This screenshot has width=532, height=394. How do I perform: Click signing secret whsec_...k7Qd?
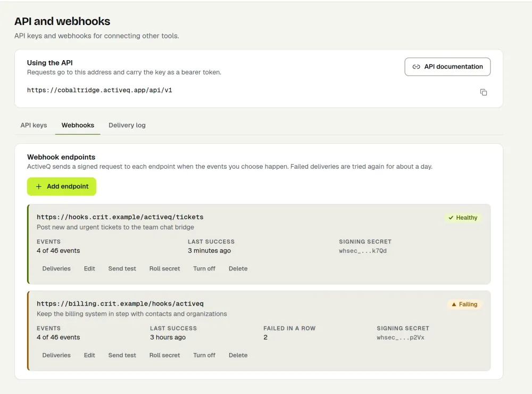tap(363, 251)
